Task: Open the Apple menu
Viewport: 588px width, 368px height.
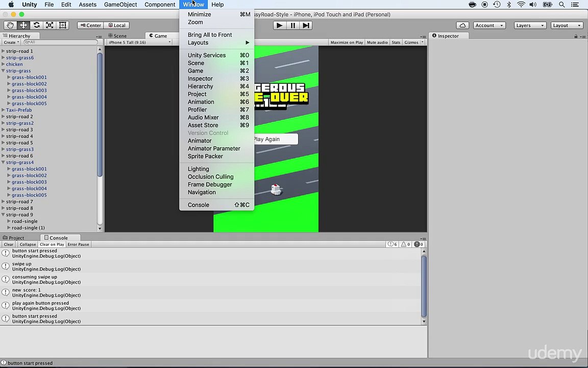Action: coord(11,5)
